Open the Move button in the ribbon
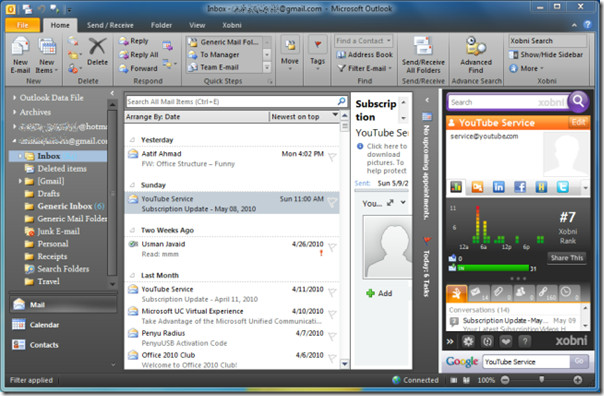 pyautogui.click(x=290, y=54)
